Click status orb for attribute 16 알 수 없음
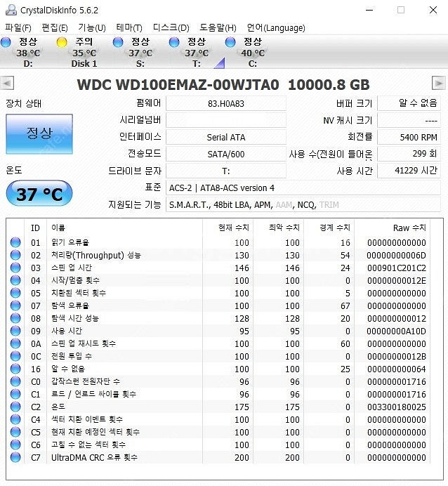Screen dimensions: 448x486 tap(15, 369)
